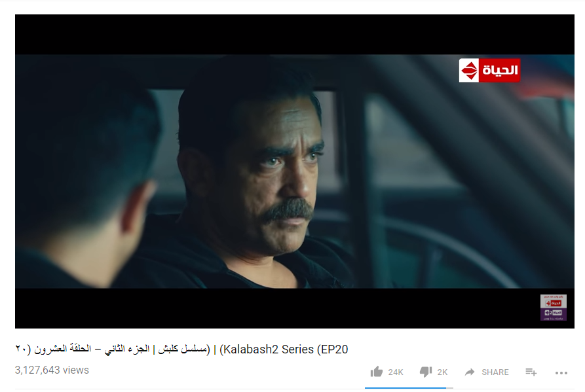This screenshot has height=392, width=585.
Task: Click the share arrow icon
Action: (x=470, y=372)
